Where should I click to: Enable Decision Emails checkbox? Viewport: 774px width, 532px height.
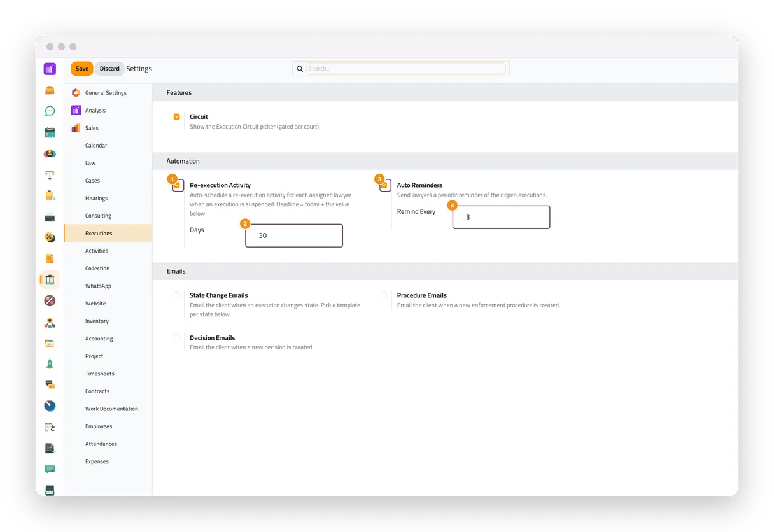click(x=177, y=338)
